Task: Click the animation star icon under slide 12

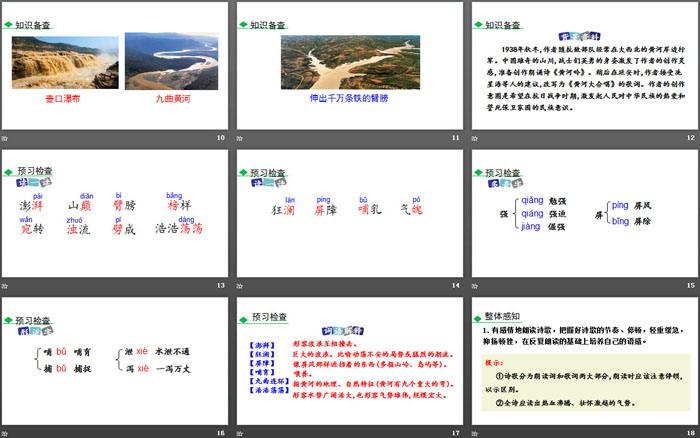Action: tap(474, 137)
